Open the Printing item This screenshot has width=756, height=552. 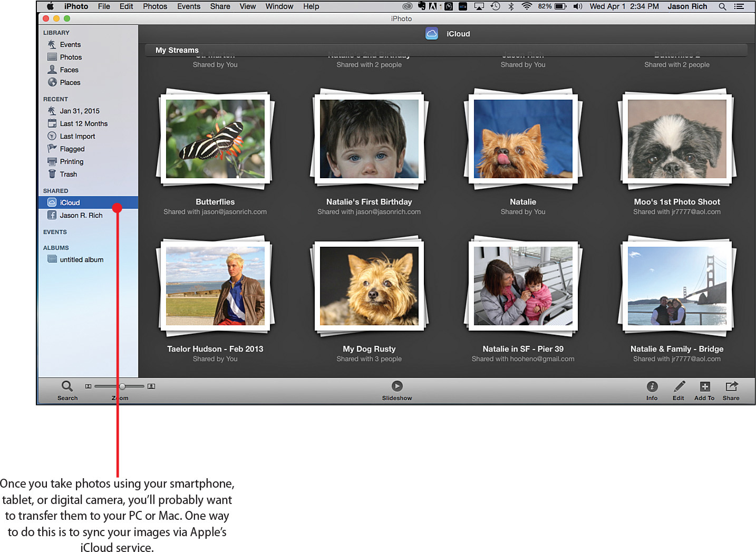pyautogui.click(x=72, y=162)
